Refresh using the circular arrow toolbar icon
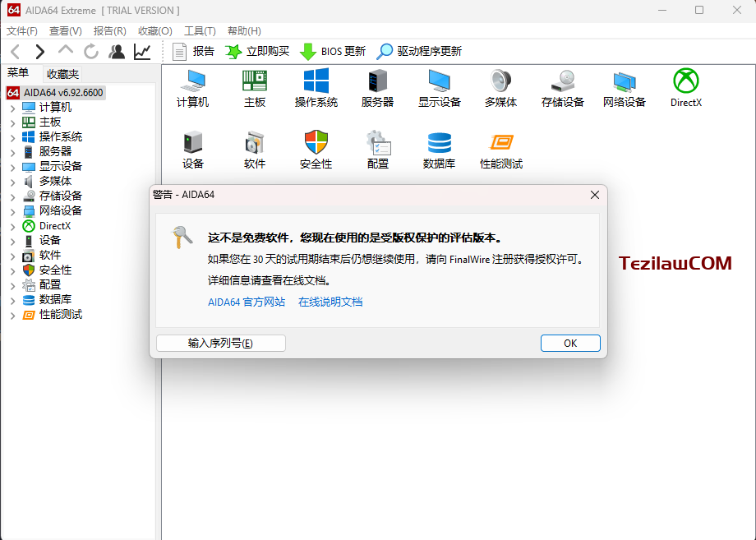 (x=91, y=52)
